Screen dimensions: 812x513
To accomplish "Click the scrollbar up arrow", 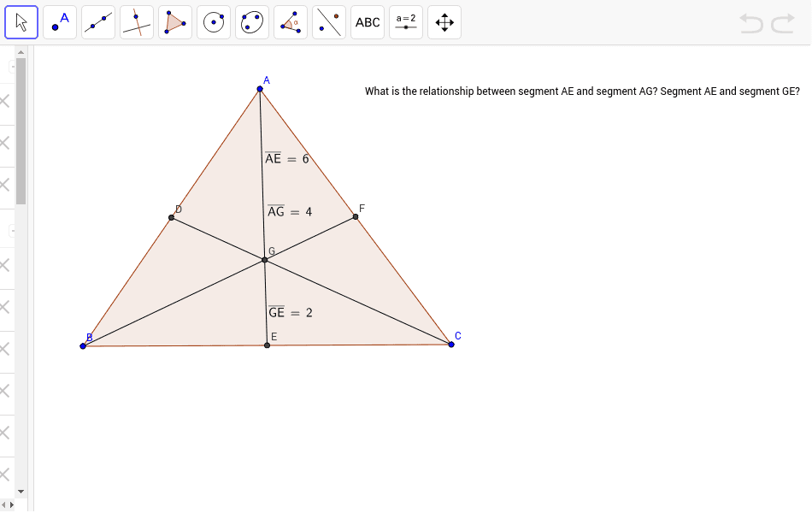I will click(x=21, y=52).
